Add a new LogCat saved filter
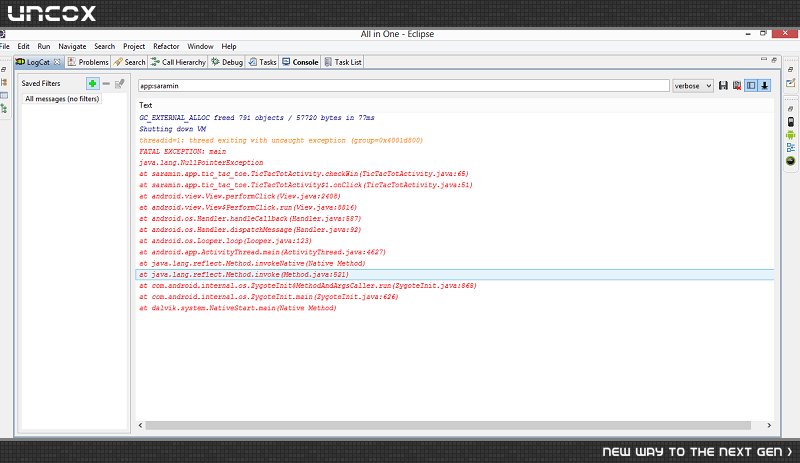The image size is (800, 463). [92, 83]
